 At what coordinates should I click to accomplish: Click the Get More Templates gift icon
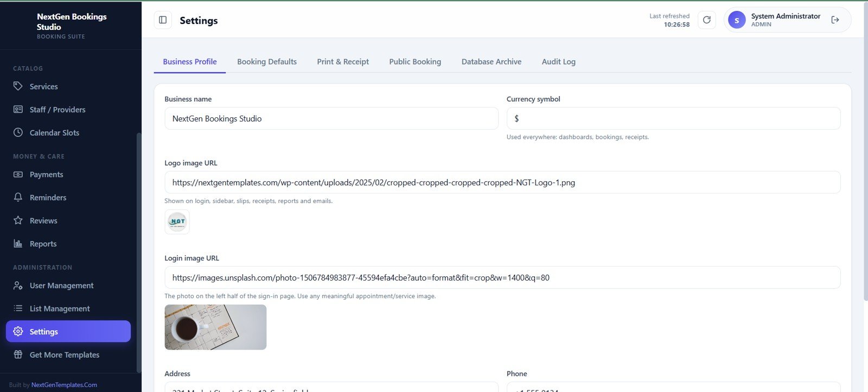coord(18,355)
